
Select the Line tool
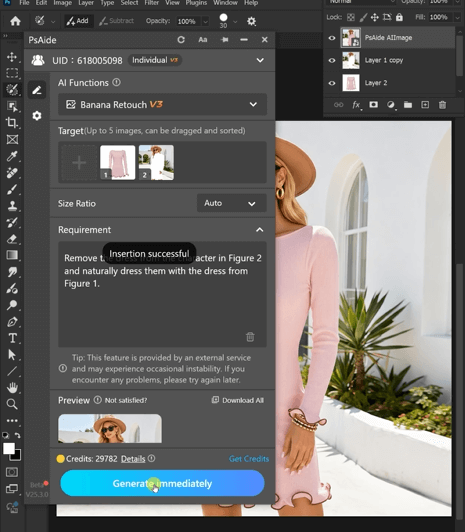tap(12, 371)
